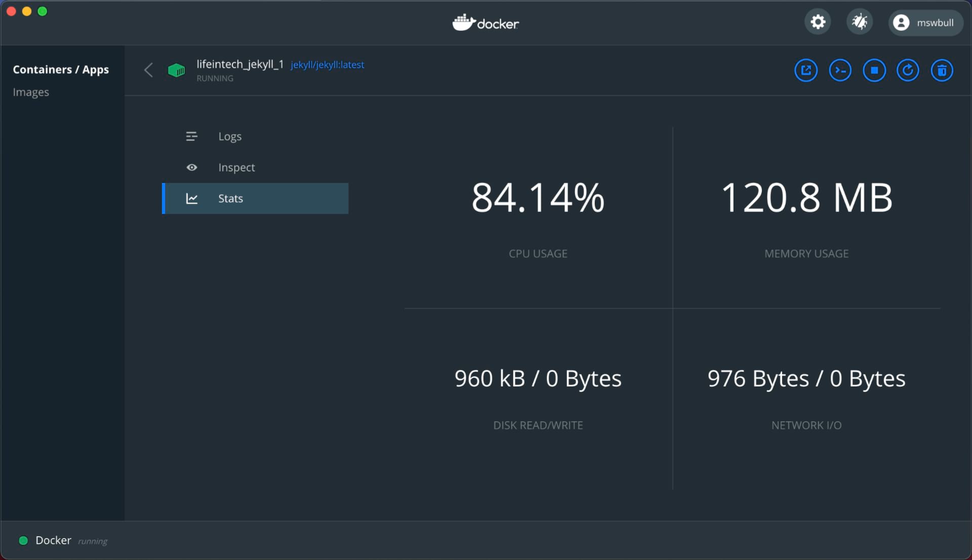The image size is (972, 560).
Task: Click the Docker whale logo in the header
Action: tap(485, 22)
